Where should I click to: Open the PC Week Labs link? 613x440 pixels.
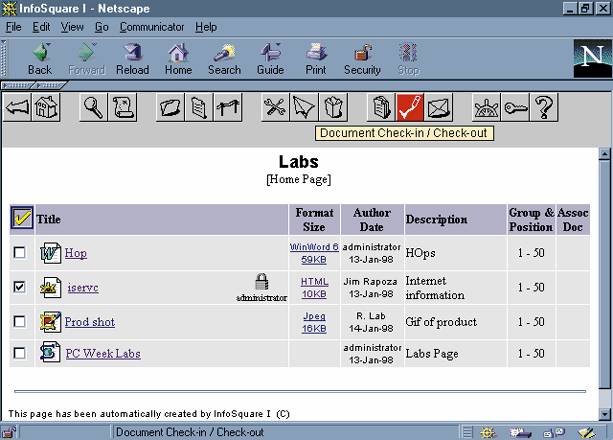pyautogui.click(x=103, y=354)
